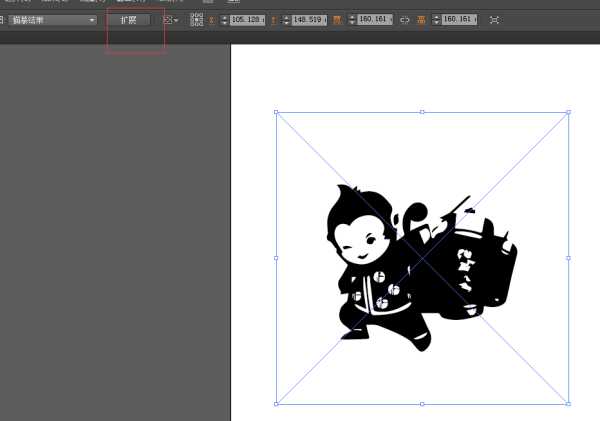Open the 描摹结果 view dropdown
The image size is (600, 421).
pos(52,20)
